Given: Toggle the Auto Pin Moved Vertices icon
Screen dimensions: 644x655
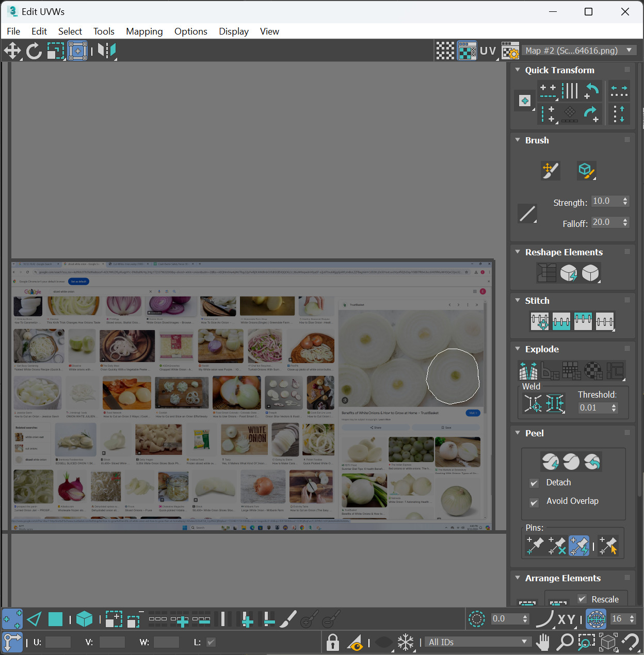Looking at the screenshot, I should (x=579, y=546).
